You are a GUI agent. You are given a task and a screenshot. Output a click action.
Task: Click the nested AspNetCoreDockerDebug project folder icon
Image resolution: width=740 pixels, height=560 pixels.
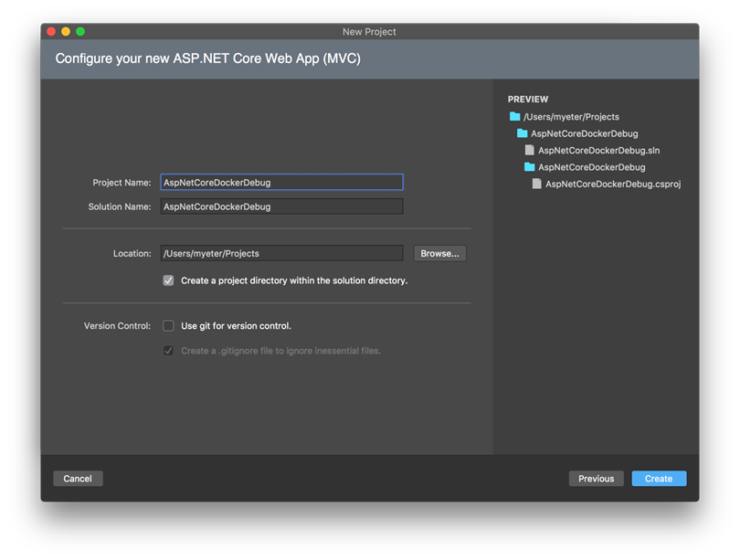(x=530, y=167)
